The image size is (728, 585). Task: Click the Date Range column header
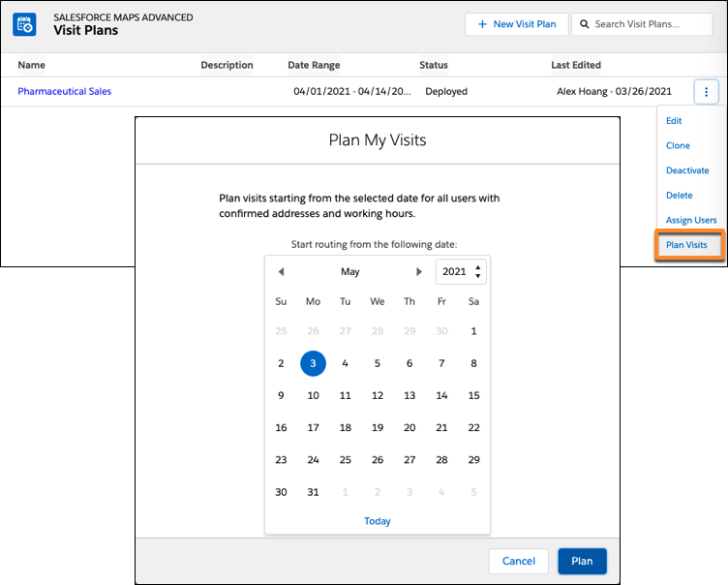314,65
